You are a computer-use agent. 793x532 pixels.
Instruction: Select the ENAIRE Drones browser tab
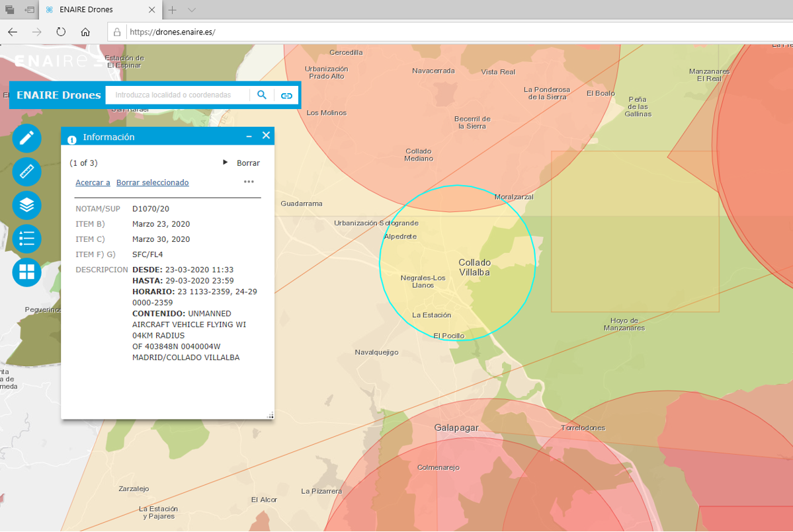point(100,10)
